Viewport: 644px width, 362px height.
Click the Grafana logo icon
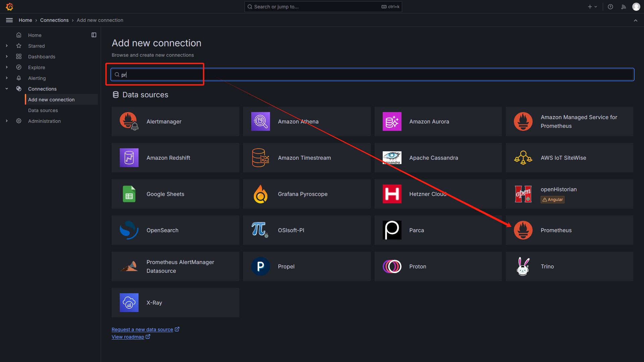click(x=9, y=7)
